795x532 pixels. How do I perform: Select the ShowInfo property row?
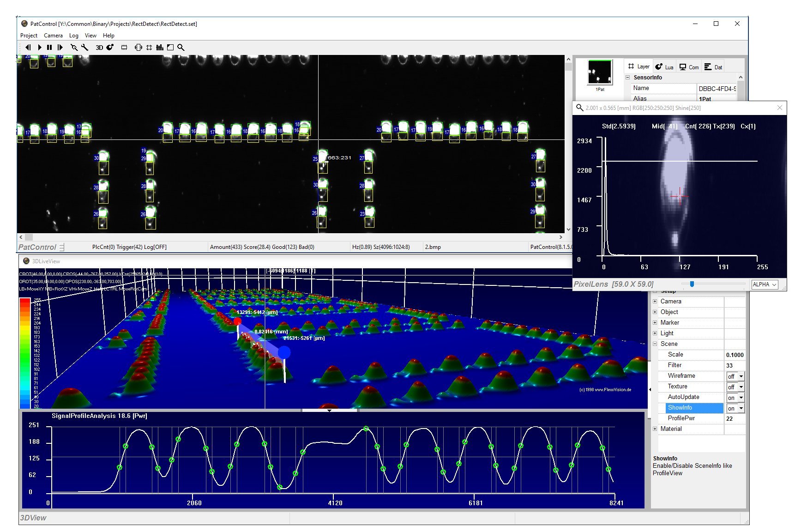(x=694, y=408)
